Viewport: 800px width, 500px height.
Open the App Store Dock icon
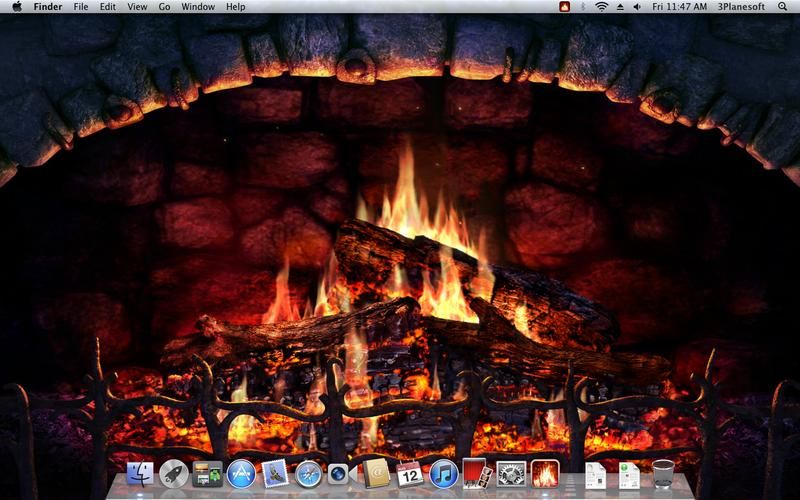click(x=241, y=474)
